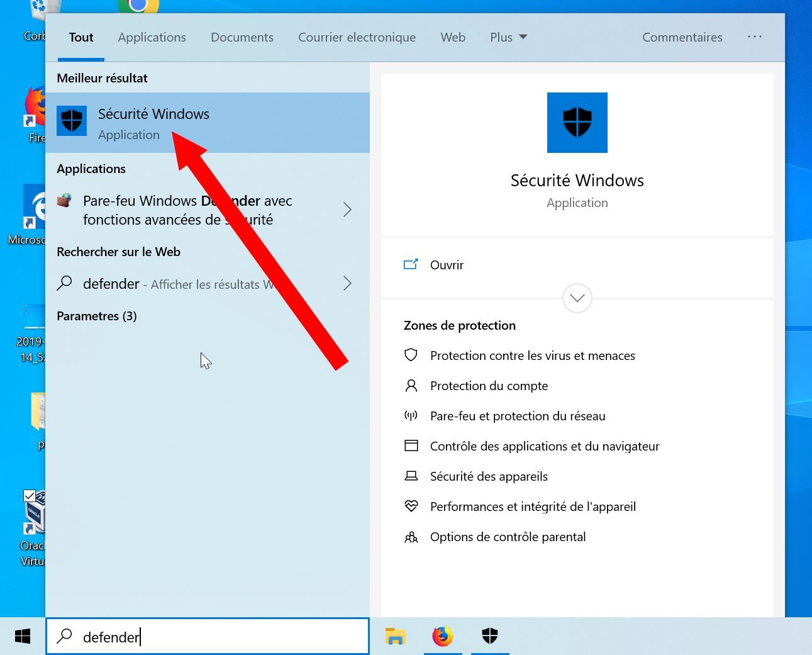This screenshot has width=812, height=655.
Task: Click the Commentaires link
Action: point(682,37)
